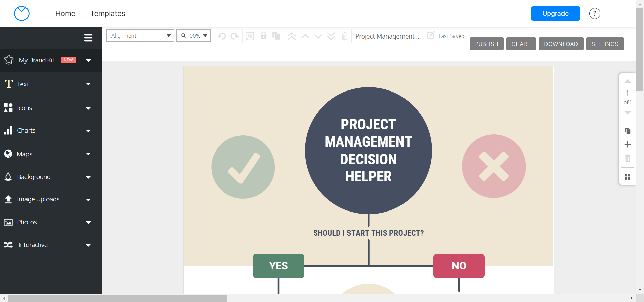Click the Maps globe icon
Image resolution: width=644 pixels, height=302 pixels.
click(8, 154)
